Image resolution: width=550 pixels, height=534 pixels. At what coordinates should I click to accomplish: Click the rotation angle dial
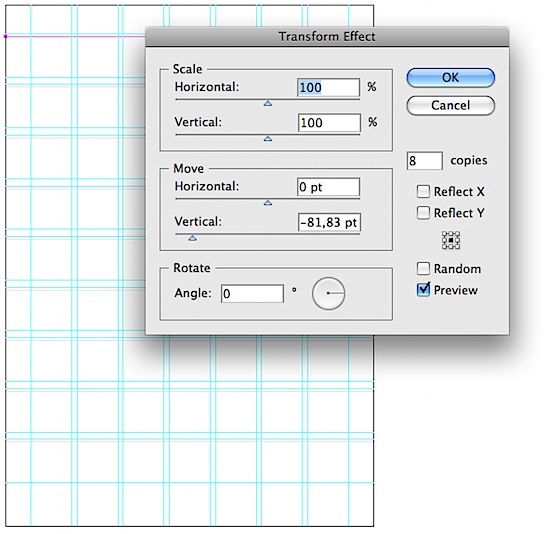point(328,293)
